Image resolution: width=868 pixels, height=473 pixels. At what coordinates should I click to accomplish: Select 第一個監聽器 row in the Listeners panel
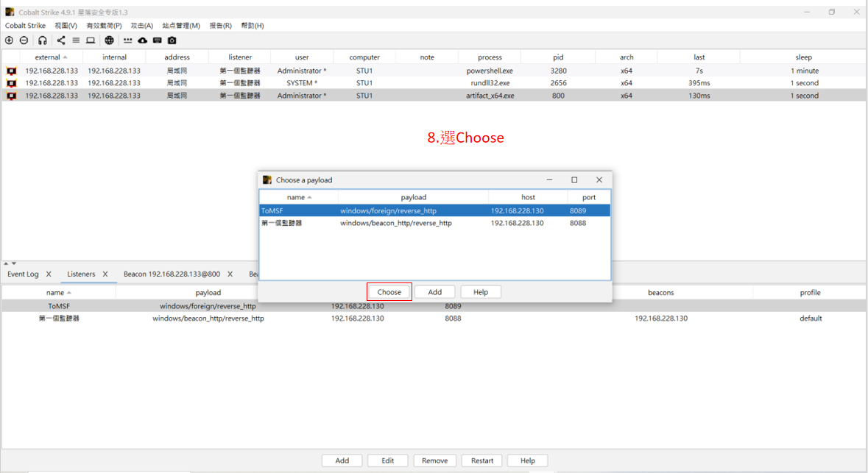[434, 319]
